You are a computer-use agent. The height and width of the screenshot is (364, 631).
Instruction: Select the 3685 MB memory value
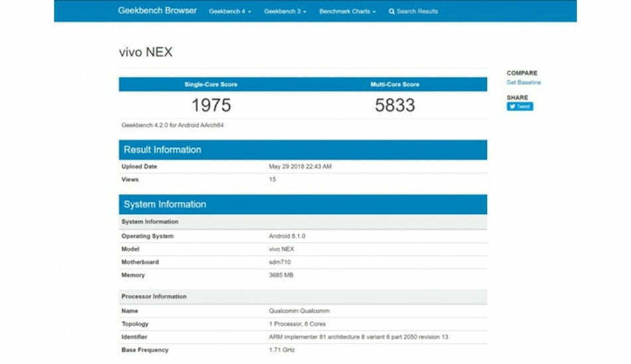pos(281,276)
